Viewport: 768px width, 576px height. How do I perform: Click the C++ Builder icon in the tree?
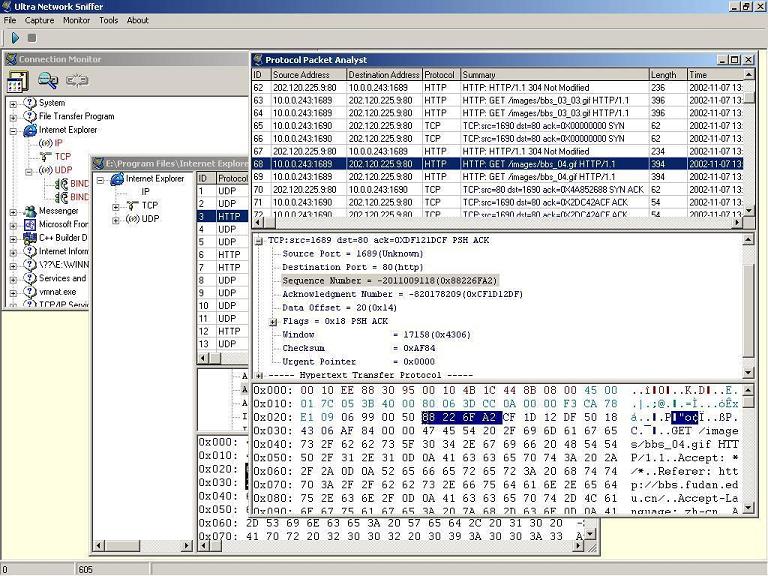[x=30, y=238]
